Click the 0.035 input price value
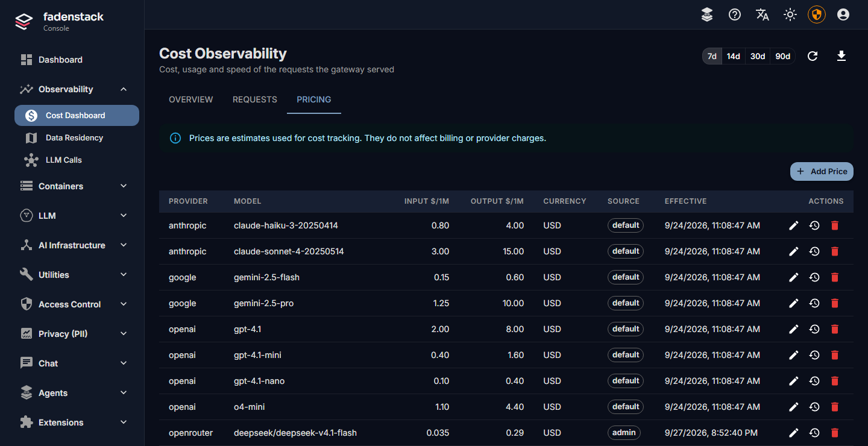This screenshot has height=446, width=868. click(x=438, y=433)
